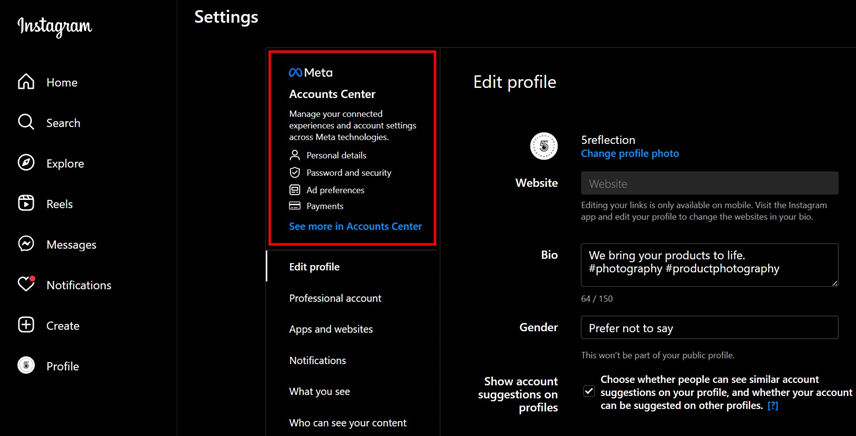Open Search from the sidebar
Viewport: 856px width, 436px height.
pos(63,123)
